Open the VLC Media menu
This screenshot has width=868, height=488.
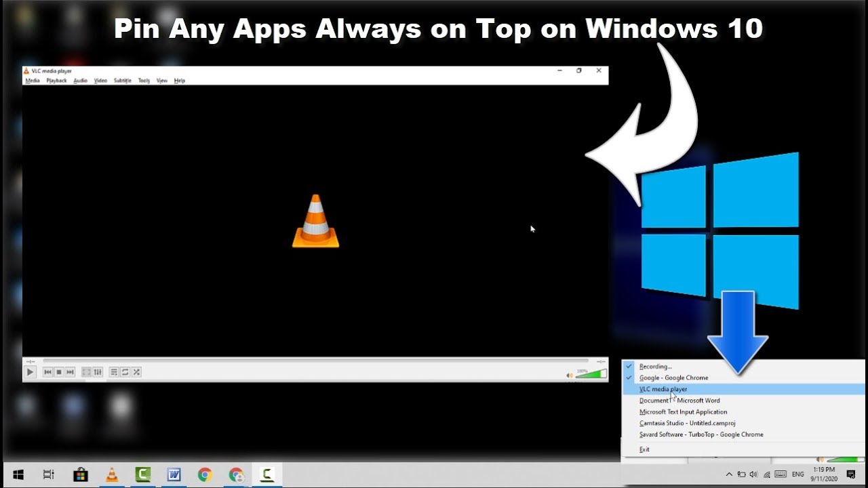click(x=33, y=81)
